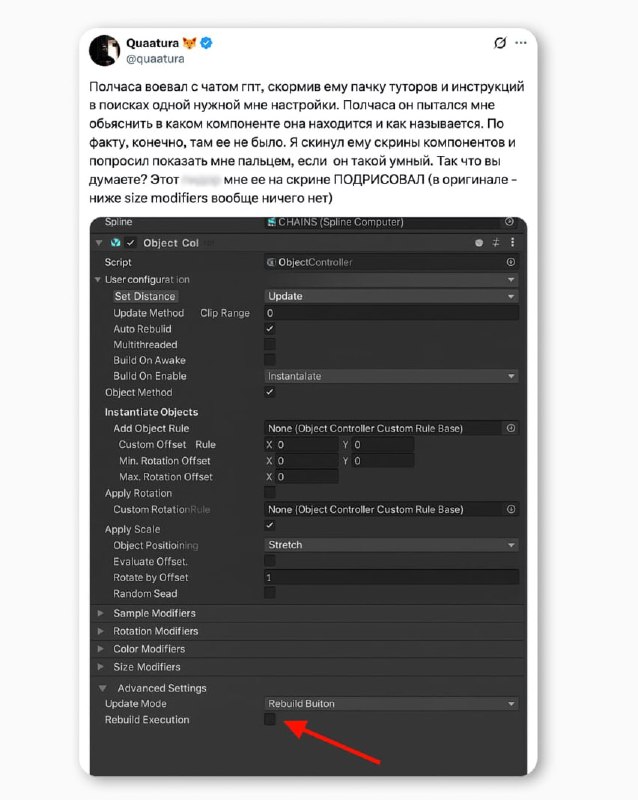Open the Set Distance 'Update' dropdown
This screenshot has height=800, width=638.
click(x=391, y=296)
